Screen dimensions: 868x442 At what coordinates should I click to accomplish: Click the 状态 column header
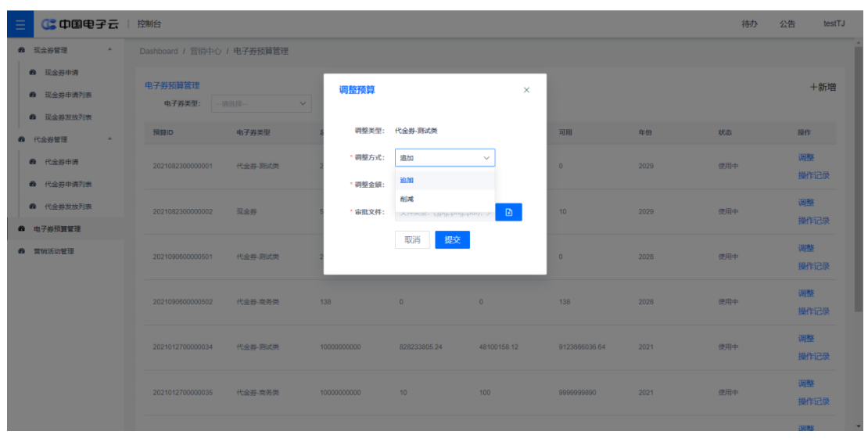[725, 133]
